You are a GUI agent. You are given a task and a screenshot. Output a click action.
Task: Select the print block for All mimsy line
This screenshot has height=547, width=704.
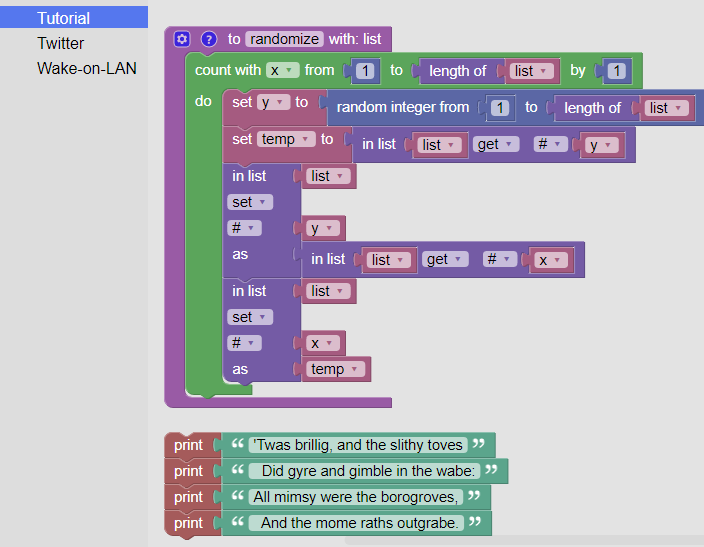(x=189, y=497)
